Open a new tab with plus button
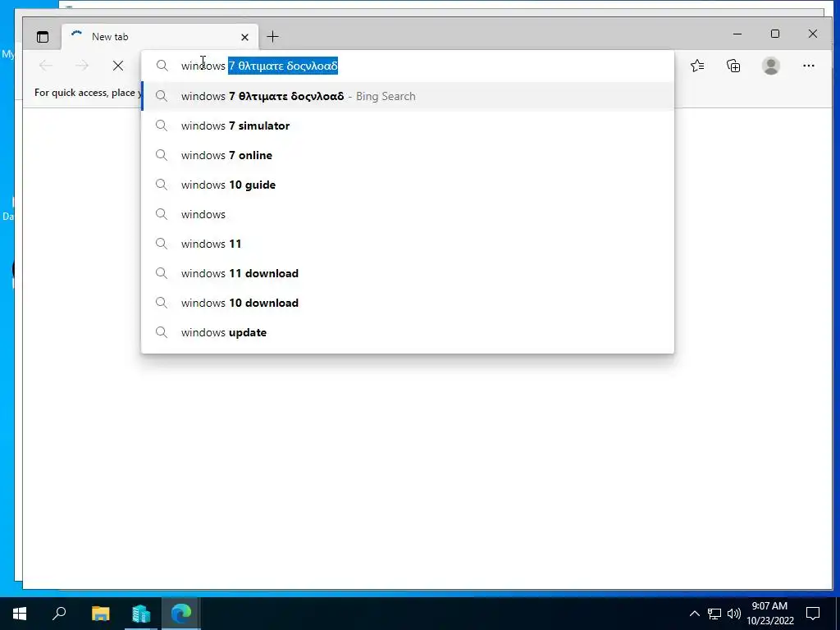Image resolution: width=840 pixels, height=630 pixels. coord(272,36)
